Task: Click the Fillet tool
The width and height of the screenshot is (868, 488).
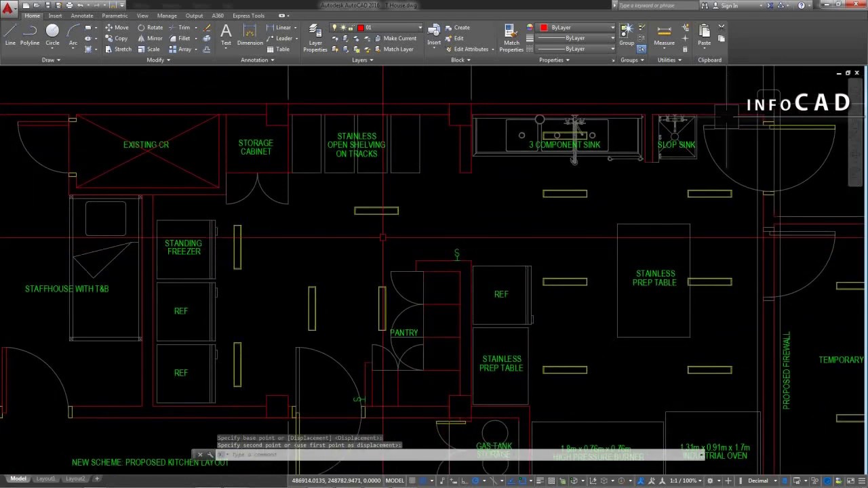Action: 180,39
